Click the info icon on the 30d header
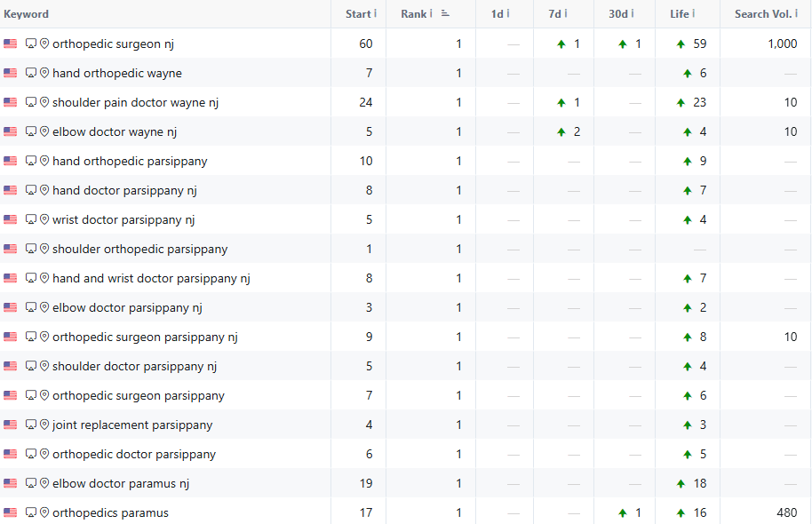The width and height of the screenshot is (812, 524). click(x=632, y=14)
